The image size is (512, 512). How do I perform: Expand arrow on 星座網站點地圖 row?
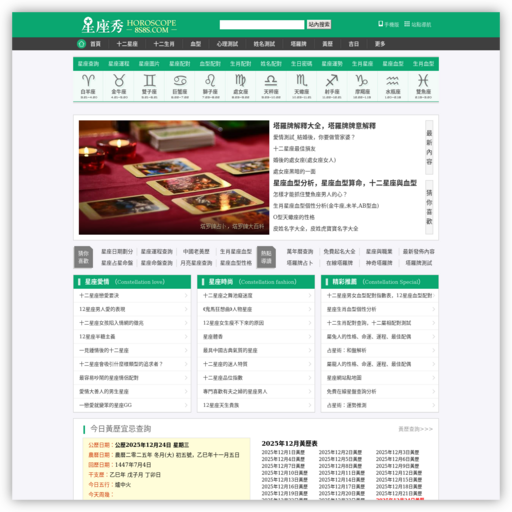click(x=433, y=378)
